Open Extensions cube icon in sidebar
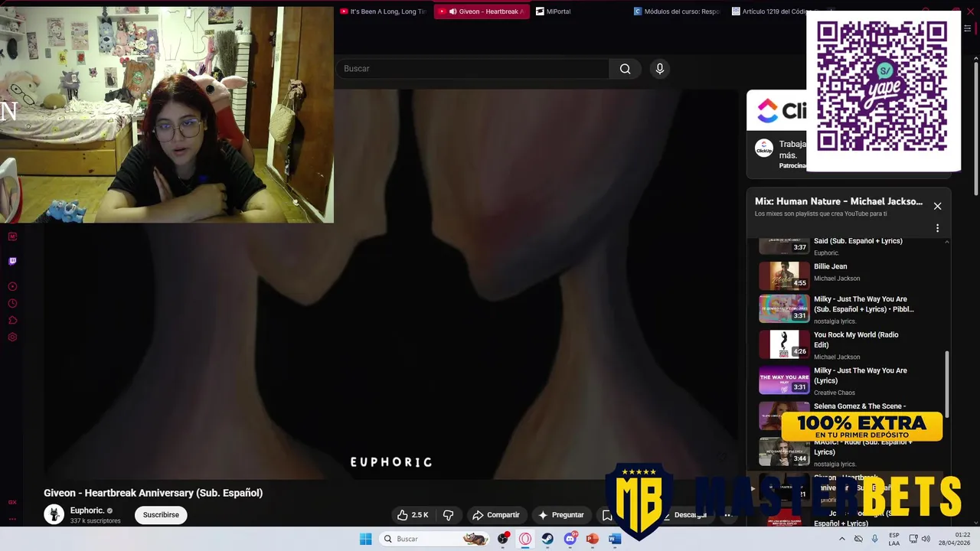This screenshot has height=551, width=980. (12, 320)
